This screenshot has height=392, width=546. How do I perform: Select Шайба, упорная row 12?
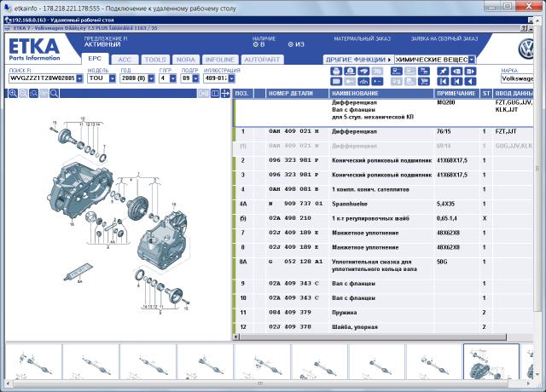click(x=383, y=327)
